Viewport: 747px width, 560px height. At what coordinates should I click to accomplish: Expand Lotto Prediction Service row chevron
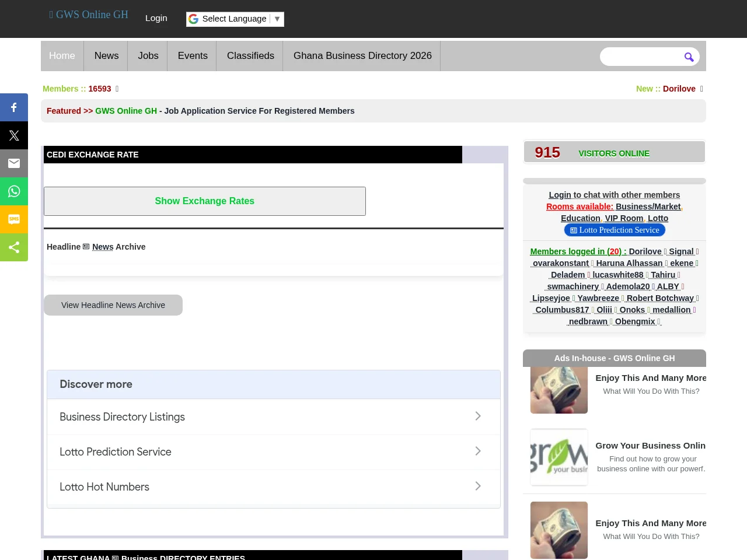(478, 451)
